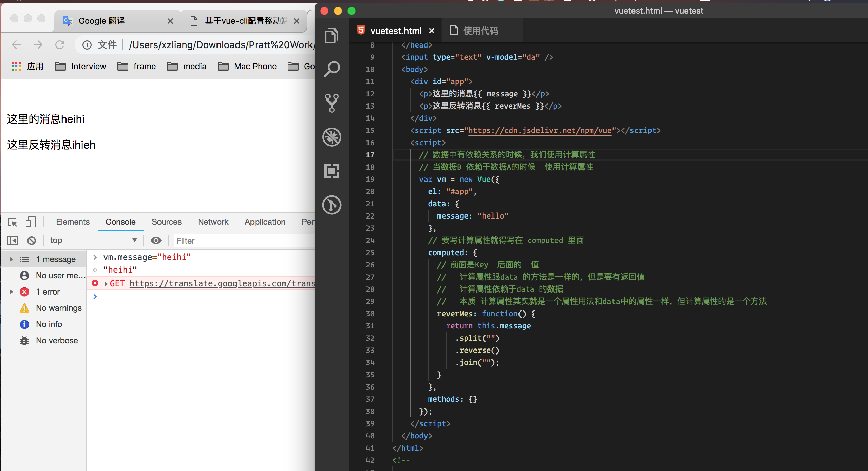Toggle the device toolbar icon in DevTools
Viewport: 868px width, 471px height.
(x=31, y=222)
